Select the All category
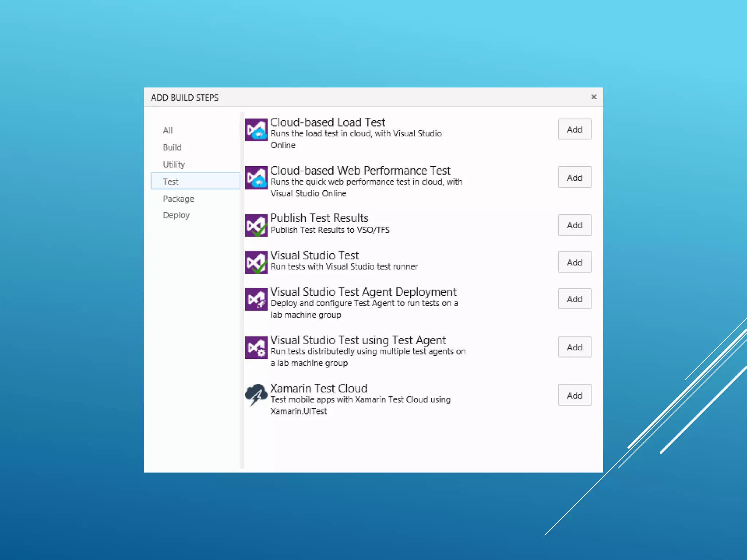This screenshot has width=747, height=560. (x=168, y=130)
